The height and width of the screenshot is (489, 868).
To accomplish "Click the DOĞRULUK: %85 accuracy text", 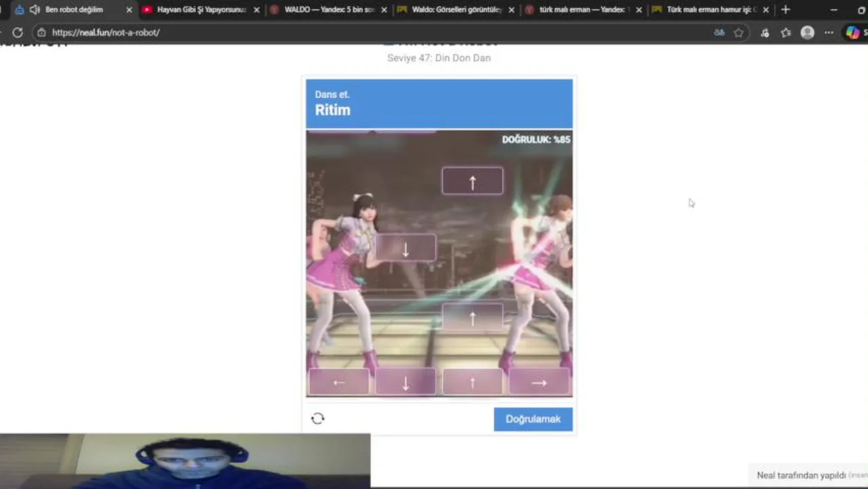I will 536,139.
